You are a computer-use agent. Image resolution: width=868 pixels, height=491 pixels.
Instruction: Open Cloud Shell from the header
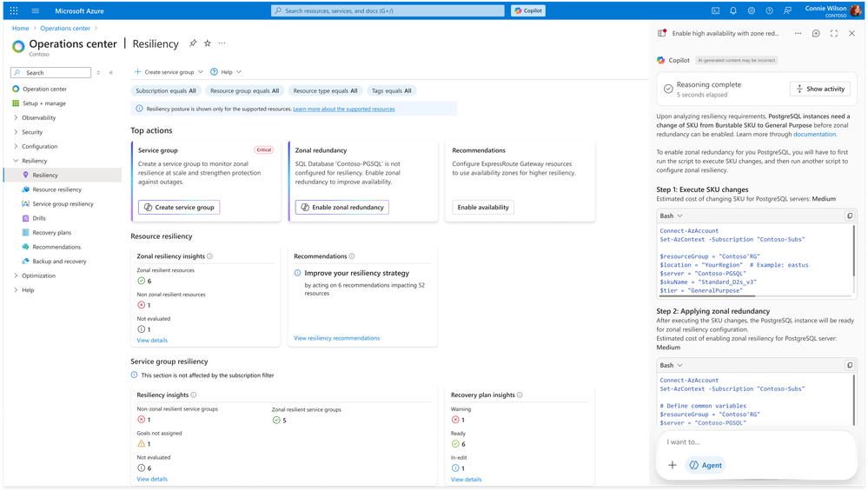coord(715,10)
